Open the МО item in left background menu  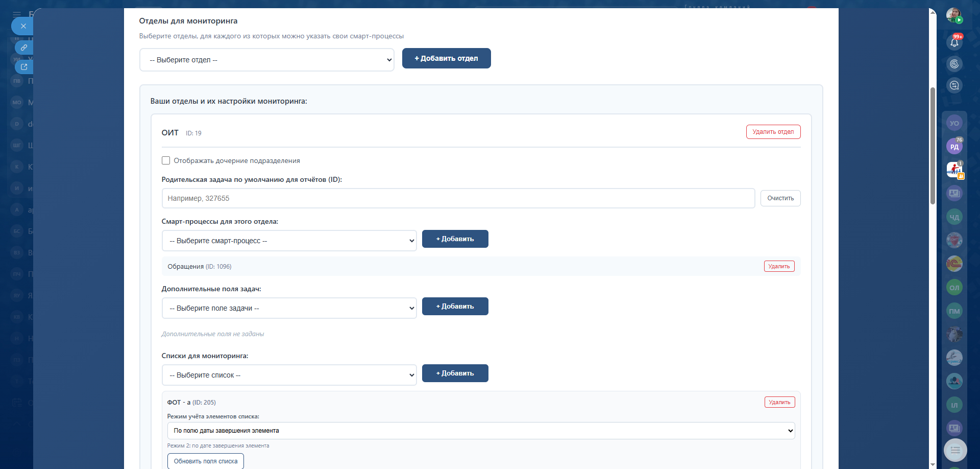(x=17, y=102)
